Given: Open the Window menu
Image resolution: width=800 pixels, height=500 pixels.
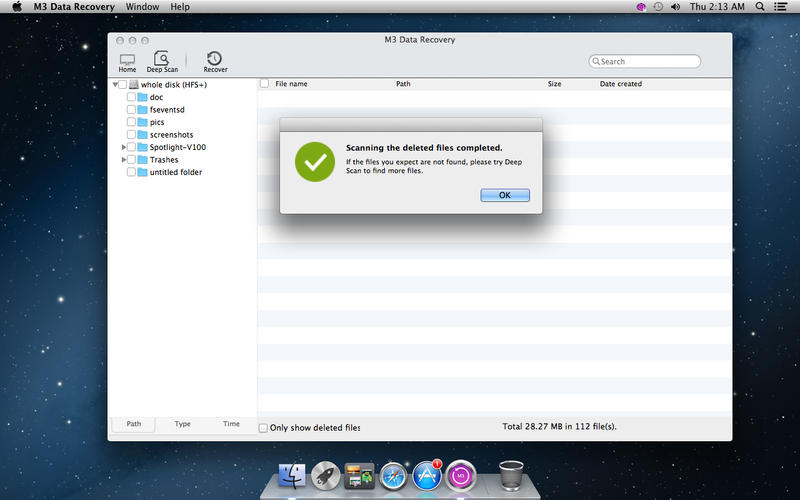Looking at the screenshot, I should [142, 7].
